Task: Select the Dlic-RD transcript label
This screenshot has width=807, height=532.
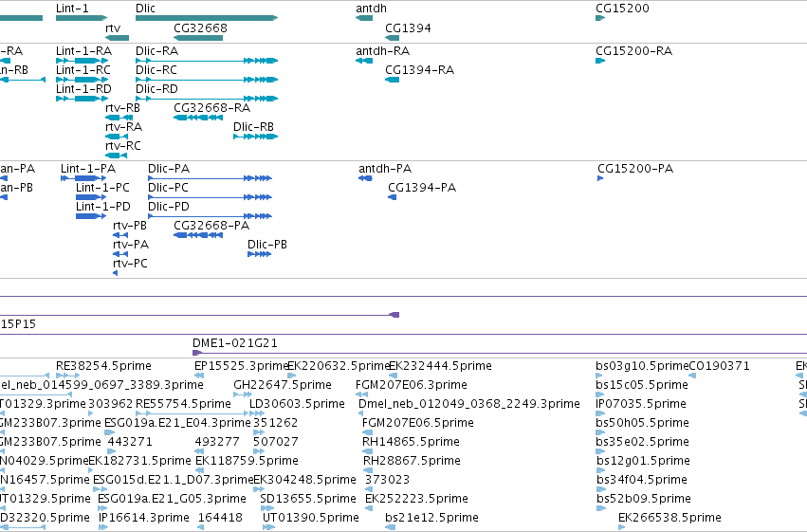Action: (x=156, y=89)
